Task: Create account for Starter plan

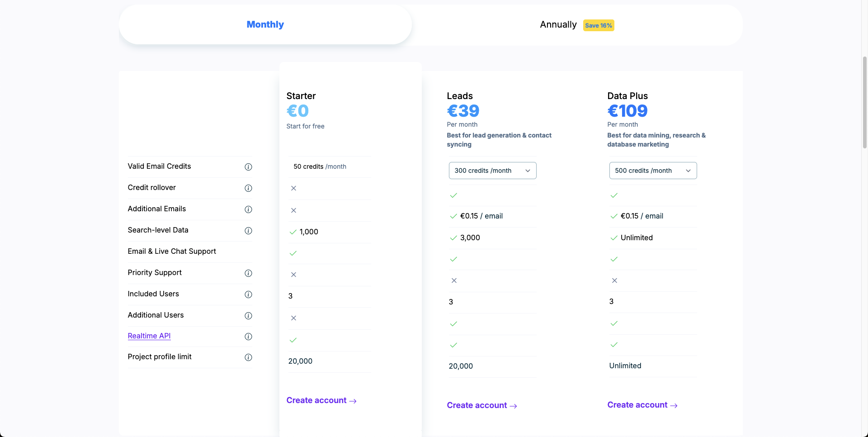Action: (x=321, y=400)
